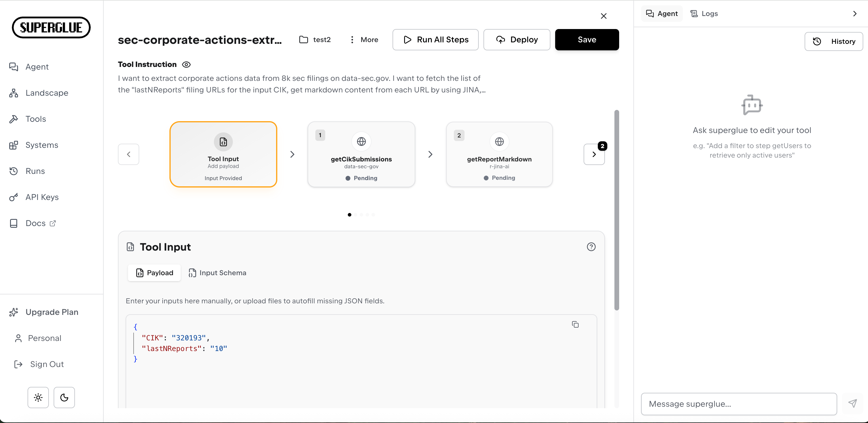Open the API Keys page
Screen dimensions: 868x423
pos(42,197)
